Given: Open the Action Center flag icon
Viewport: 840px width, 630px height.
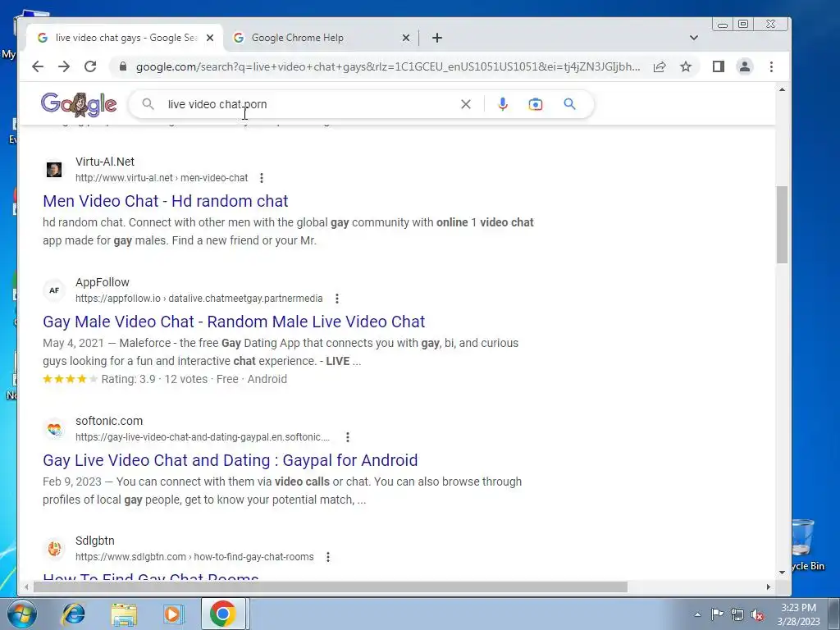Looking at the screenshot, I should (717, 614).
